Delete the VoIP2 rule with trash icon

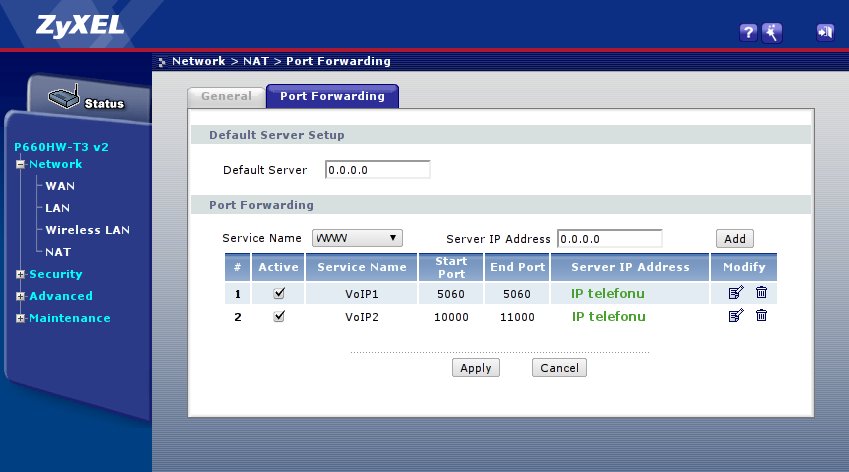tap(761, 316)
